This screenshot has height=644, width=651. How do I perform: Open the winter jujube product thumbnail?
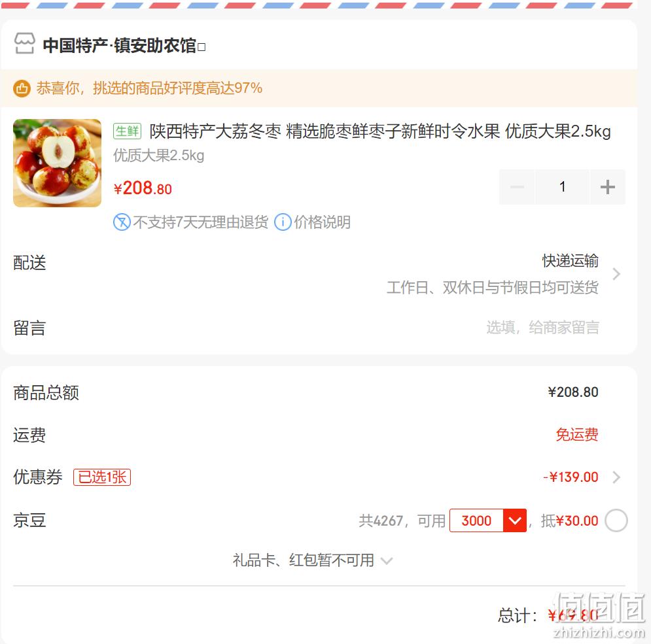pos(58,163)
